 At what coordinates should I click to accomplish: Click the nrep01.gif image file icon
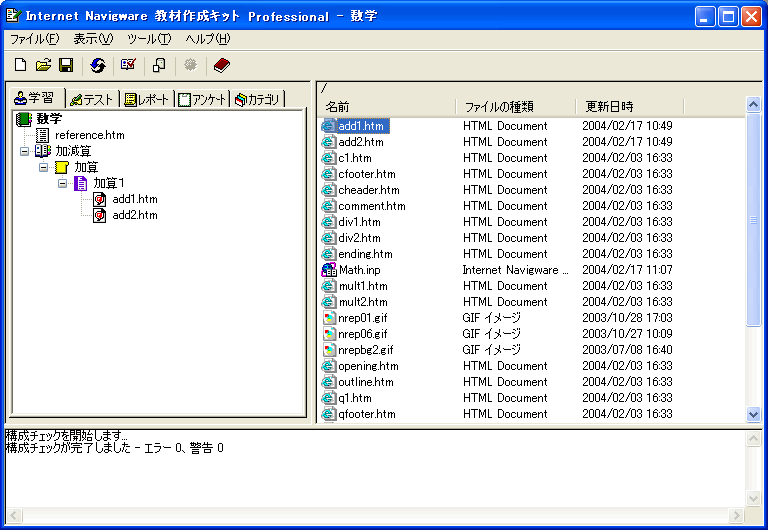click(329, 318)
